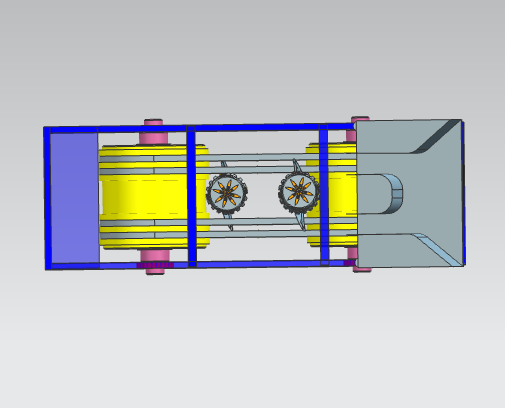Select the right spoked gear wheel

pos(299,193)
